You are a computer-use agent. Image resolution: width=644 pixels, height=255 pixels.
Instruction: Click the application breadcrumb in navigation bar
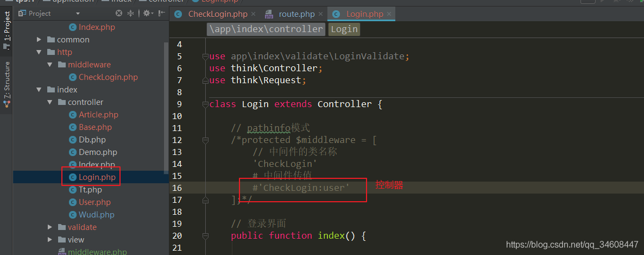72,1
